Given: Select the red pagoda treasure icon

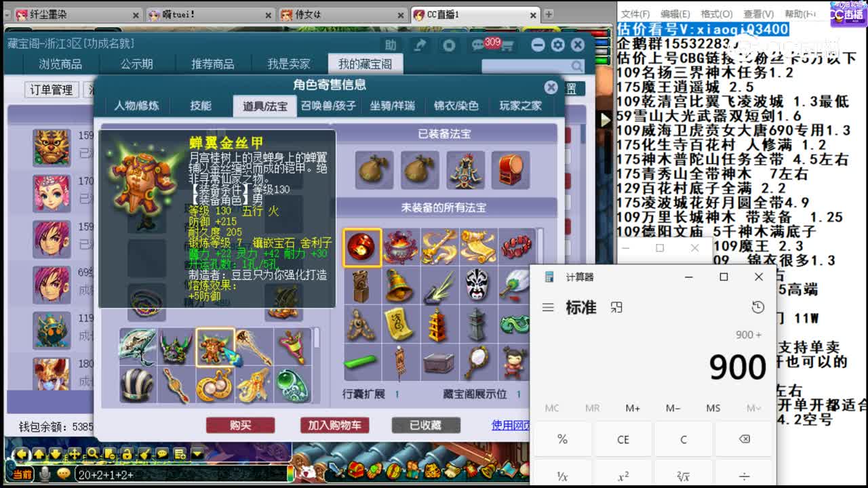Looking at the screenshot, I should [x=439, y=325].
